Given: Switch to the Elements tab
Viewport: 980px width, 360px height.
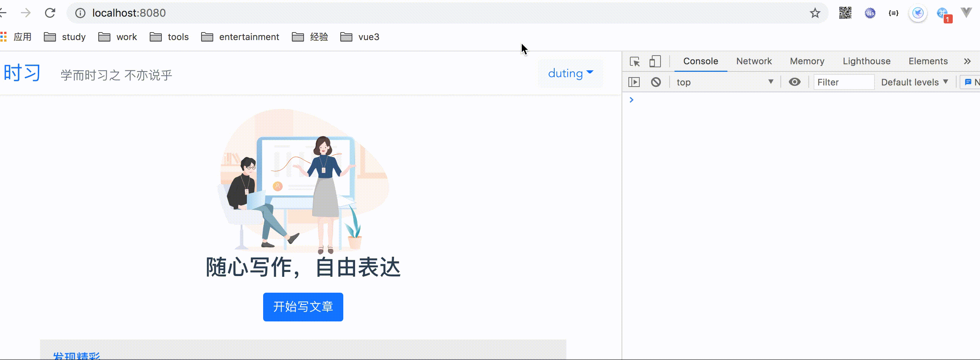Looking at the screenshot, I should (928, 61).
